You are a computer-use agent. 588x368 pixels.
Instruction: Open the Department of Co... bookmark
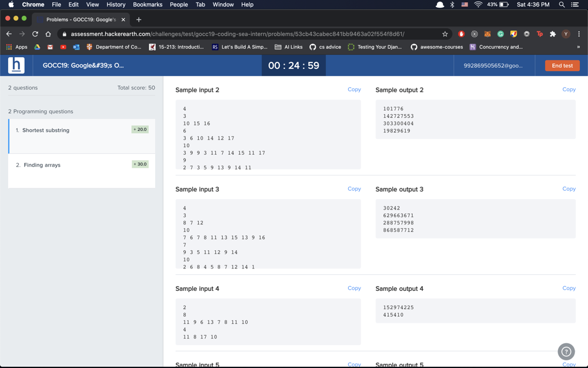click(x=113, y=47)
